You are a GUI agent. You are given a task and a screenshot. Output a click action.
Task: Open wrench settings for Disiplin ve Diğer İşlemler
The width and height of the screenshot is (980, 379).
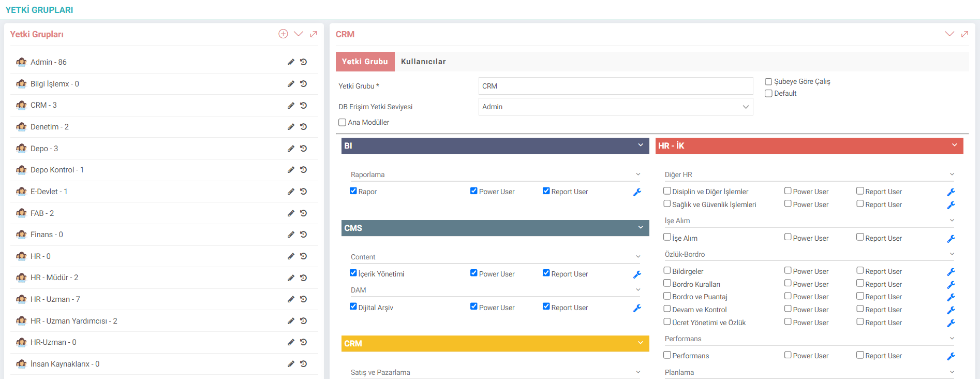pos(951,192)
